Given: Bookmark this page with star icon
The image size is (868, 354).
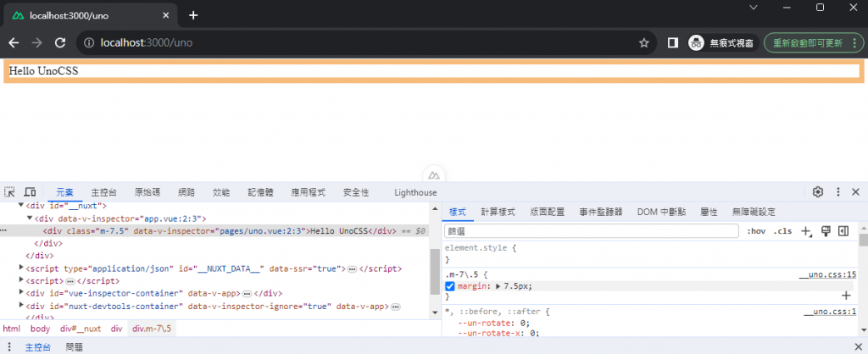Looking at the screenshot, I should tap(644, 42).
